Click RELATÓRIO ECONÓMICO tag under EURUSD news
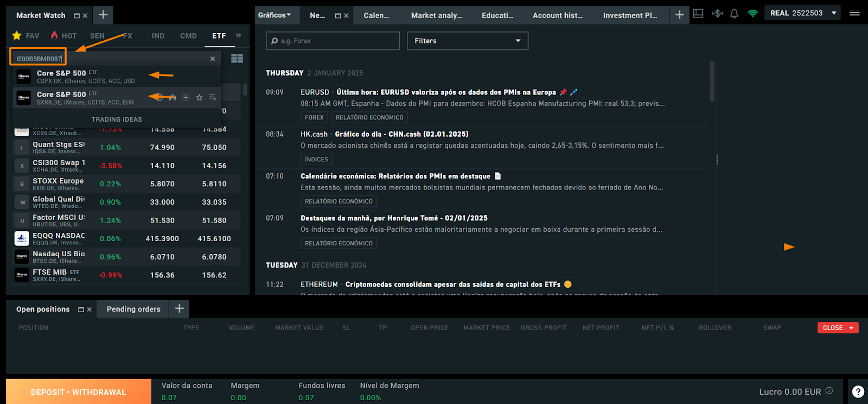The width and height of the screenshot is (868, 404). click(x=369, y=117)
